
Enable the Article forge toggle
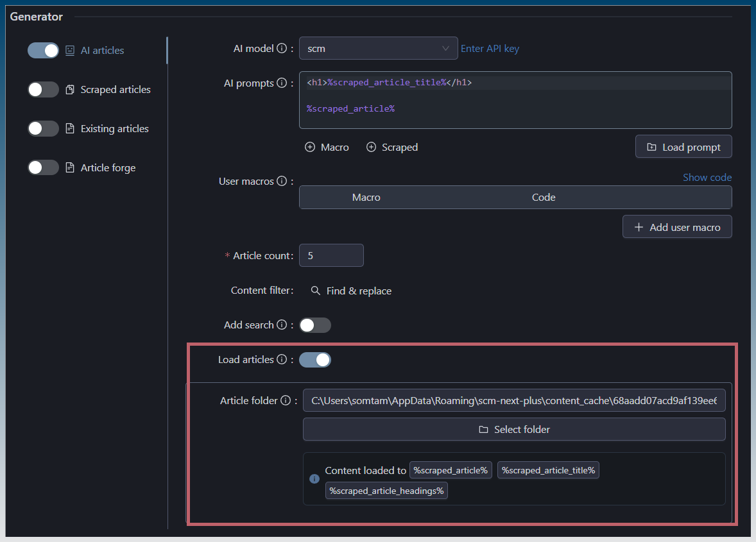(43, 167)
